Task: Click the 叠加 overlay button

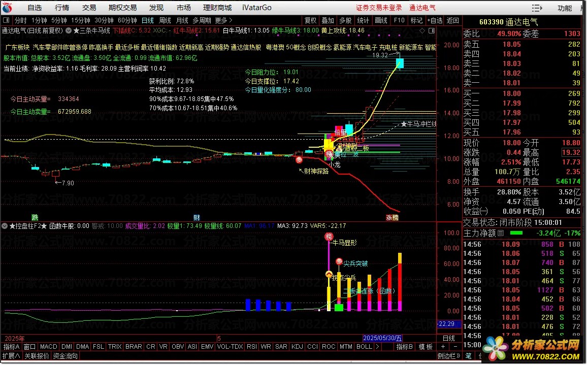Action: (328, 20)
